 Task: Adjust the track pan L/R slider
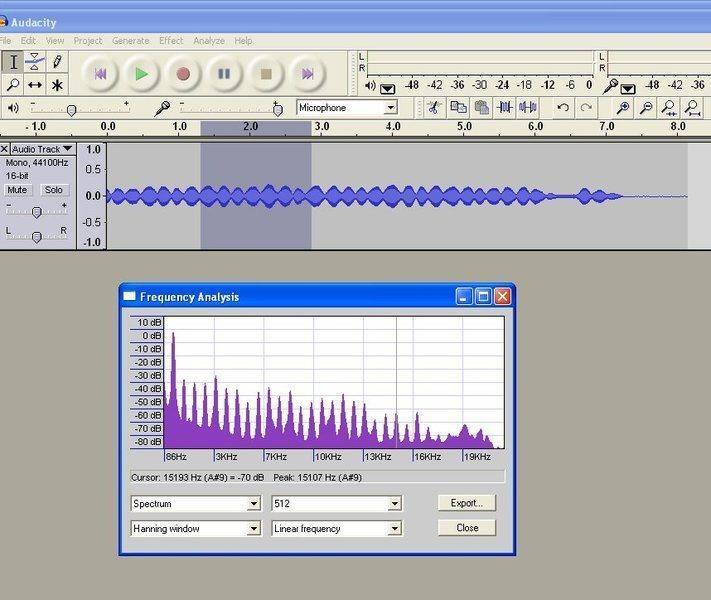[37, 236]
